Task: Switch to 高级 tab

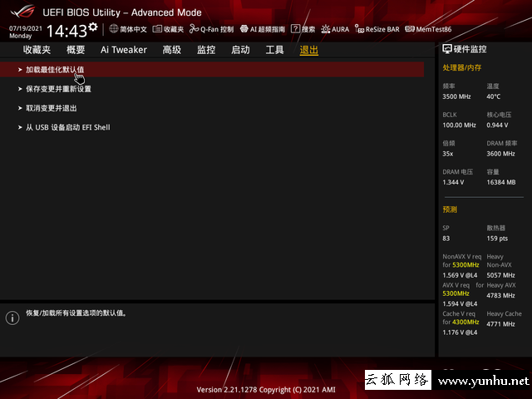Action: 172,50
